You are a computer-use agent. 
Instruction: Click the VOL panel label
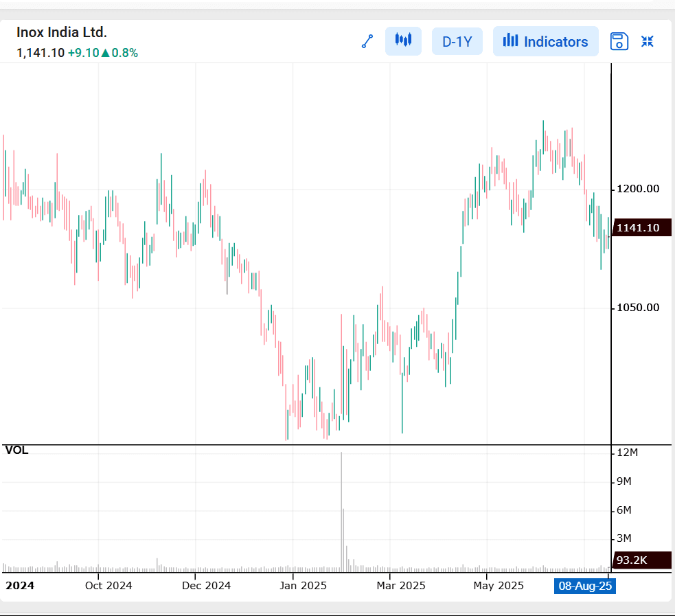point(16,450)
